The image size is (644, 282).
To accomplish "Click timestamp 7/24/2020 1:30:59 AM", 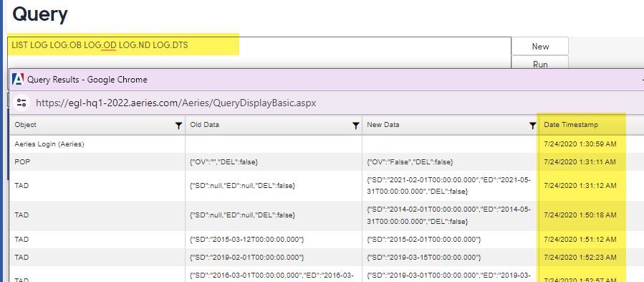I will pyautogui.click(x=580, y=144).
